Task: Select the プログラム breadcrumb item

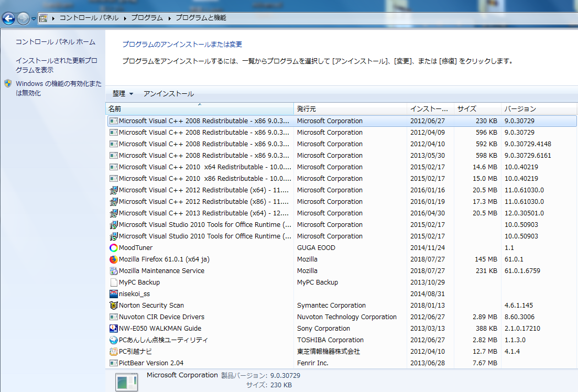Action: pyautogui.click(x=147, y=18)
